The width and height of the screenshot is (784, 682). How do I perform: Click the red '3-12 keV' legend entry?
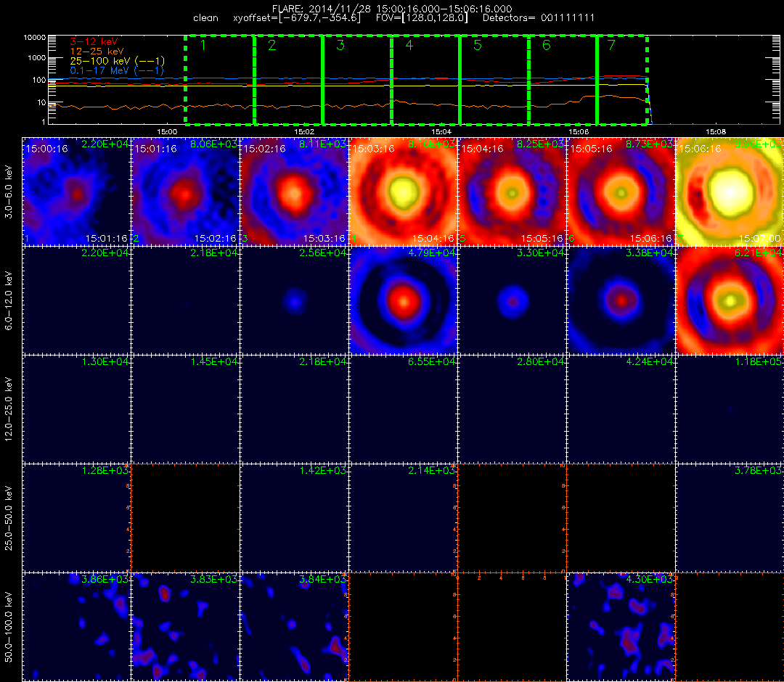coord(94,41)
